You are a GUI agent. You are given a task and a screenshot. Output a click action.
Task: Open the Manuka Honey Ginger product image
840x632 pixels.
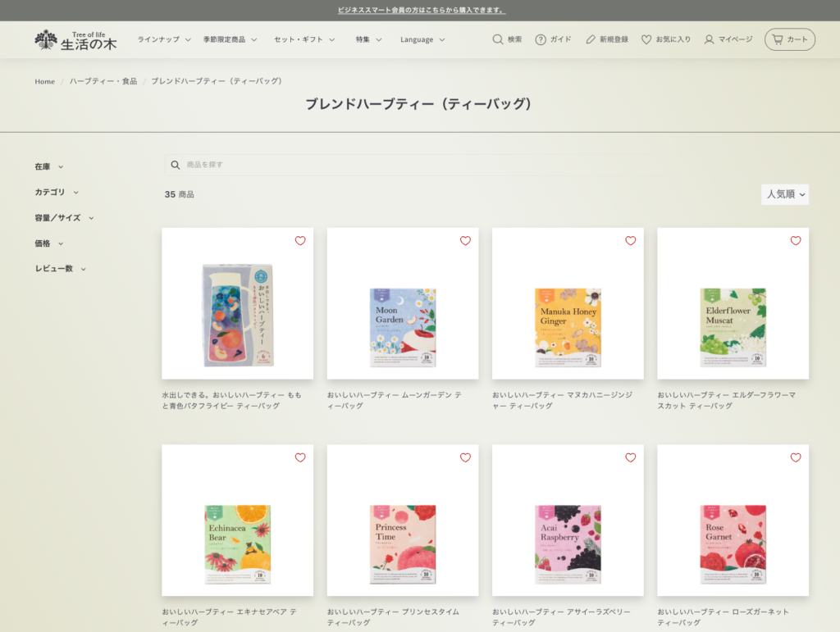click(568, 303)
